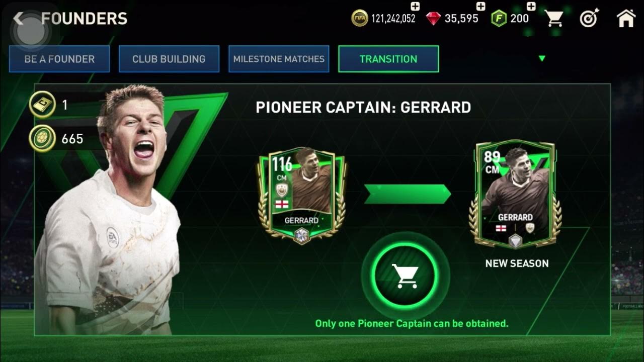The image size is (644, 362).
Task: Tap the FIFA coins icon
Action: [359, 19]
